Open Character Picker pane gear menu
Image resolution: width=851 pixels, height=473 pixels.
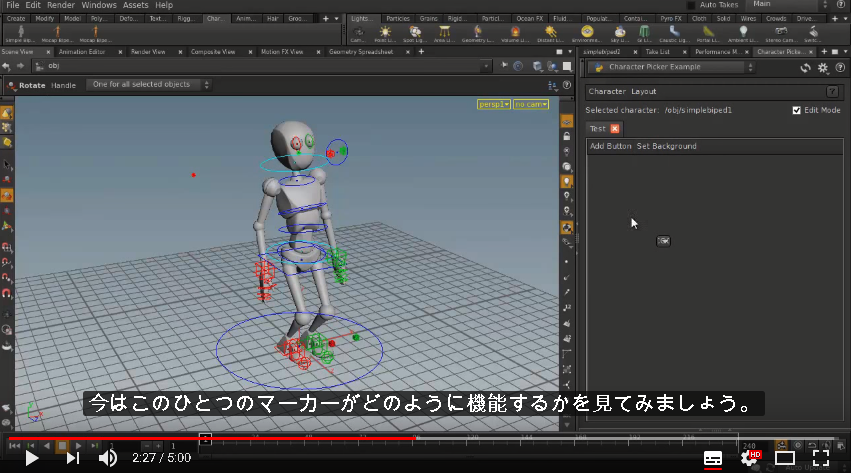(x=823, y=68)
